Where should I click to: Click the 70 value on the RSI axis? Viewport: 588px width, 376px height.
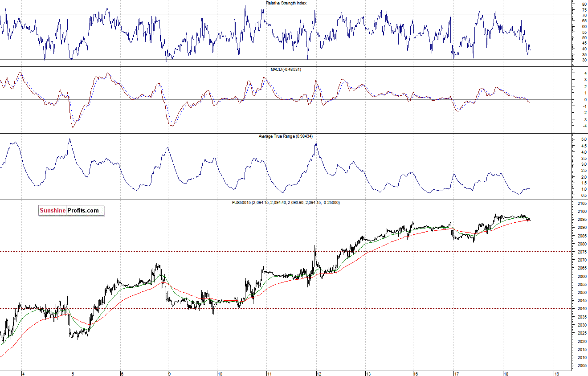[584, 15]
